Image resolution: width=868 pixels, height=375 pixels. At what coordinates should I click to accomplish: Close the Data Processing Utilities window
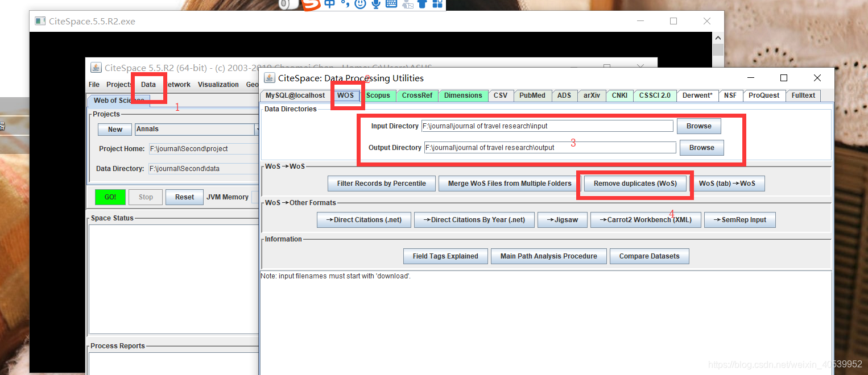click(x=817, y=78)
